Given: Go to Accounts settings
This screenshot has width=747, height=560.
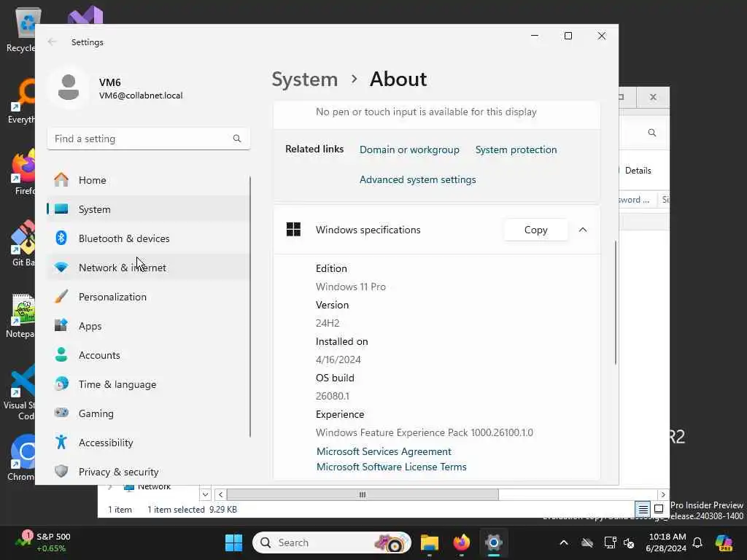Looking at the screenshot, I should point(147,355).
